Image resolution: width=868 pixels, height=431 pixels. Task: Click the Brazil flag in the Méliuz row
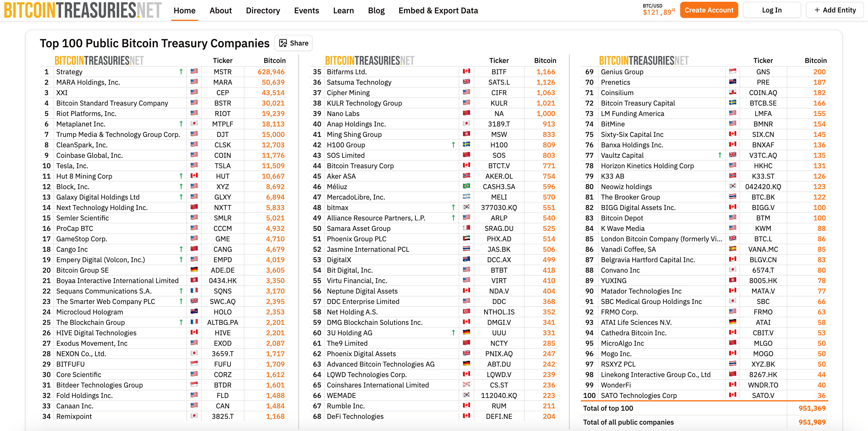point(466,186)
